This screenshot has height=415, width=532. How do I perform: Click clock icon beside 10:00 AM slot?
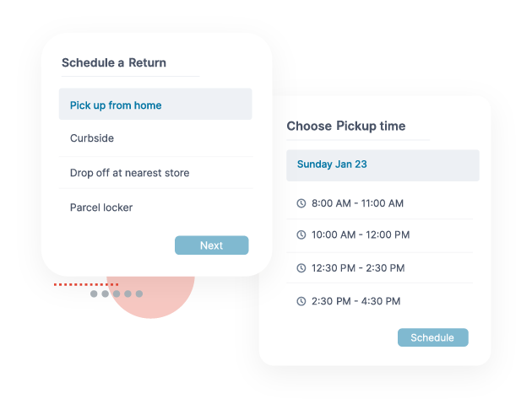301,234
